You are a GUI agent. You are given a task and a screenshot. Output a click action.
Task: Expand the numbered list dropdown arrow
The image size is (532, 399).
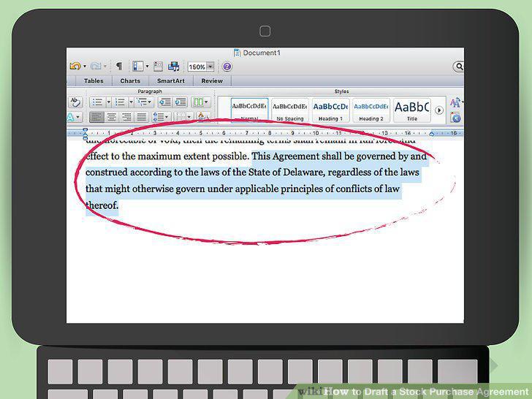coord(131,102)
